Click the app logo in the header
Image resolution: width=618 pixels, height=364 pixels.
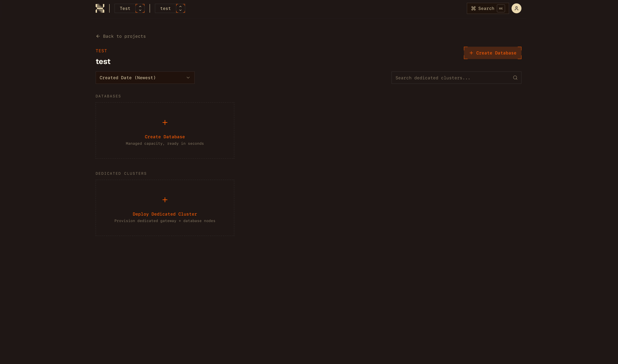(x=100, y=8)
